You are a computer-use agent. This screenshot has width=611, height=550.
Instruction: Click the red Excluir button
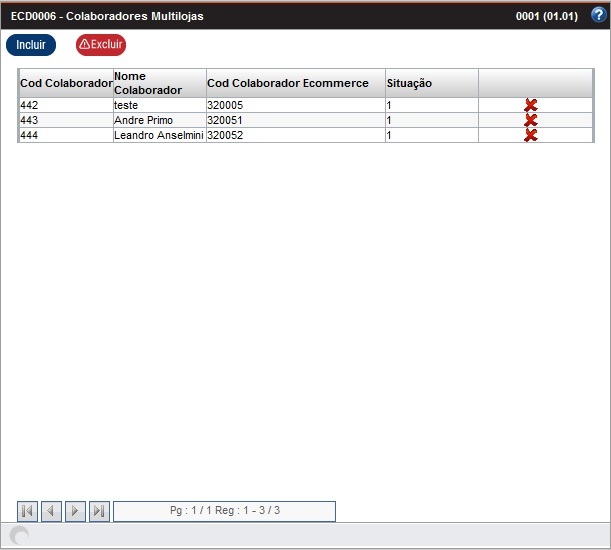coord(101,45)
